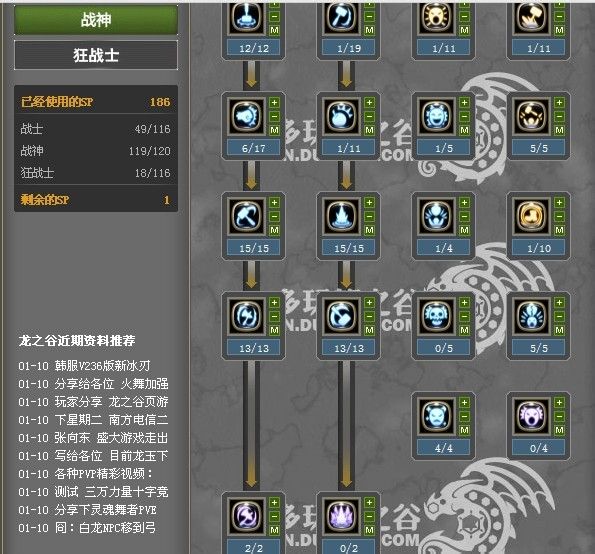Screen dimensions: 595x554
Task: Click the flame pillar skill icon at 15/15
Action: 342,216
